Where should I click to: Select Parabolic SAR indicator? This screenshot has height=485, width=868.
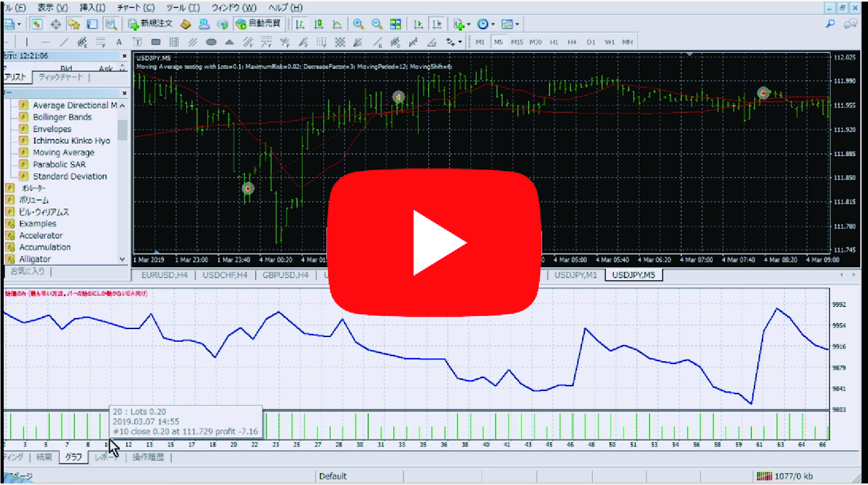pyautogui.click(x=59, y=164)
